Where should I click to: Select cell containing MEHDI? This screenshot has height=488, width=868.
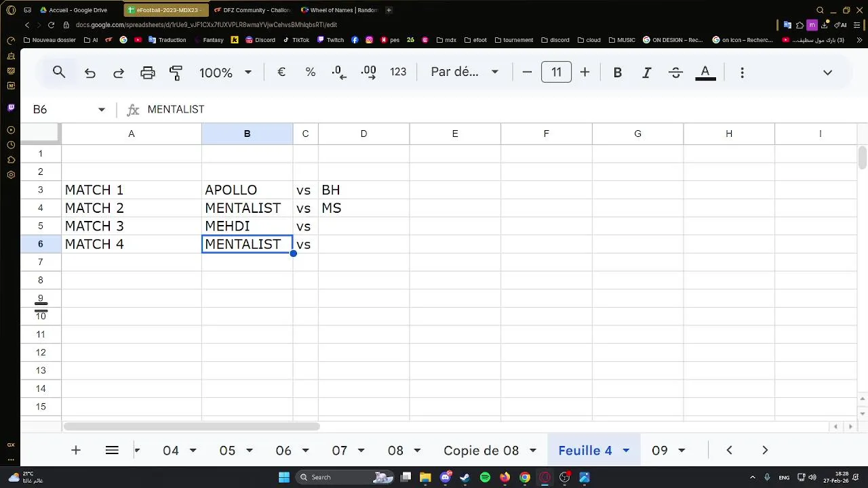pos(247,226)
